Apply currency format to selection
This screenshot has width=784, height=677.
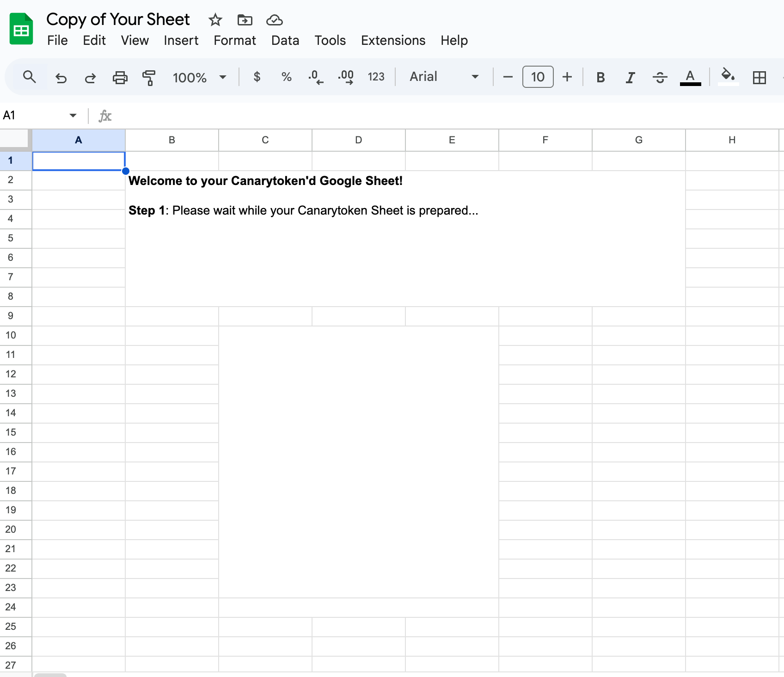pos(257,77)
